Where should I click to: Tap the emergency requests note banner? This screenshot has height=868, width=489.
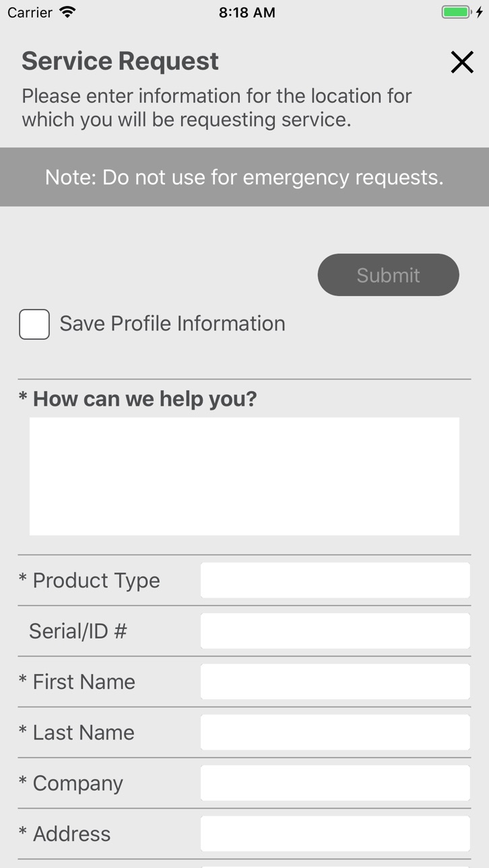(244, 177)
